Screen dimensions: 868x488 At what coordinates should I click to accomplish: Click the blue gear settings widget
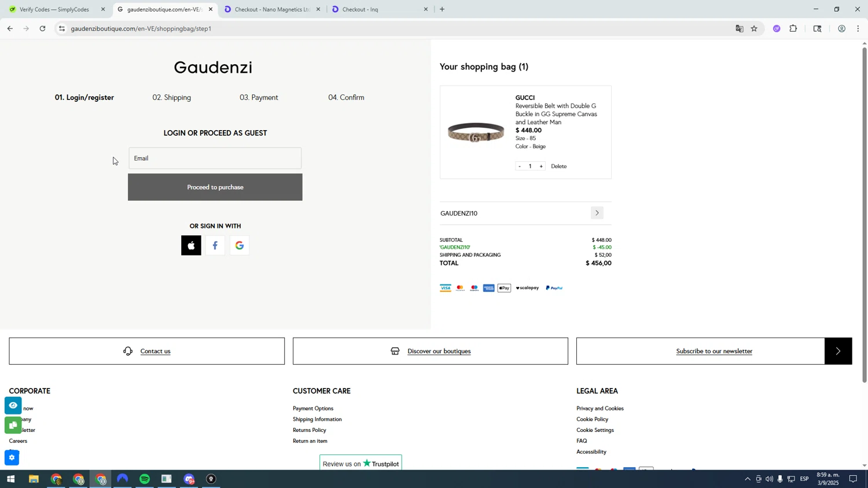12,458
